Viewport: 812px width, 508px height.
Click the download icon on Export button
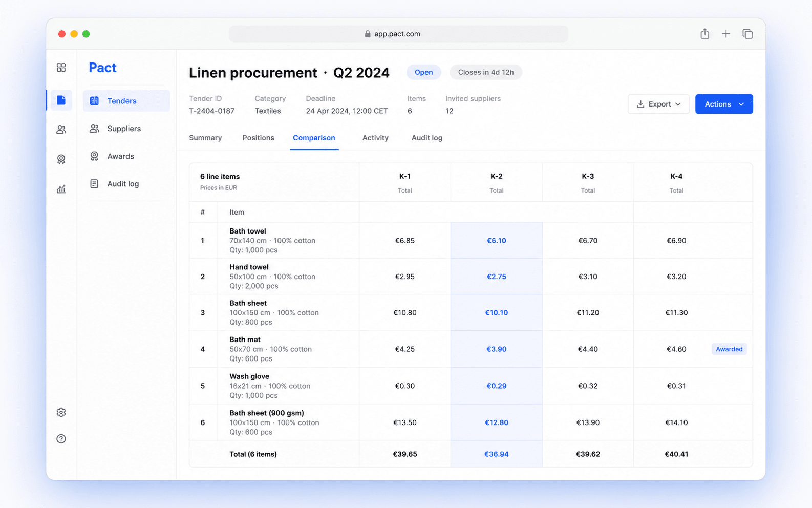coord(640,104)
